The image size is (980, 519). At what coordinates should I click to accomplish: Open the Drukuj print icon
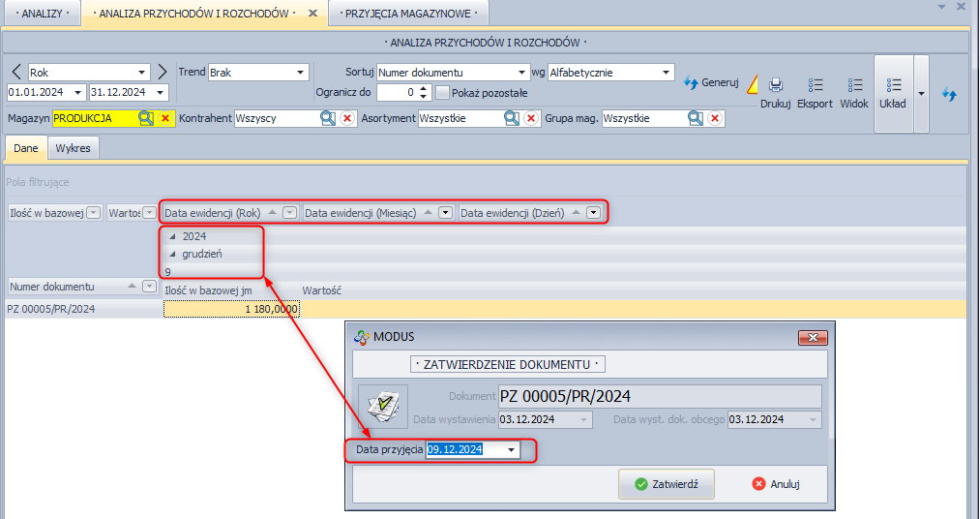[775, 86]
